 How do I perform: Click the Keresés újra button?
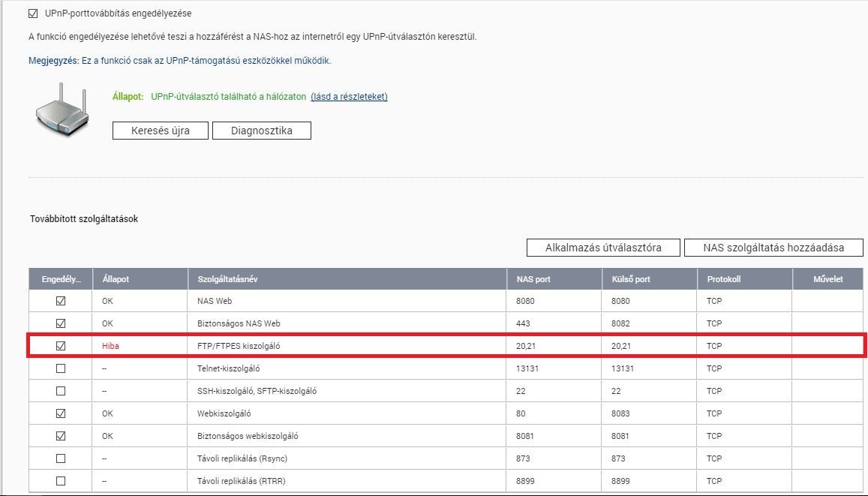click(x=161, y=131)
